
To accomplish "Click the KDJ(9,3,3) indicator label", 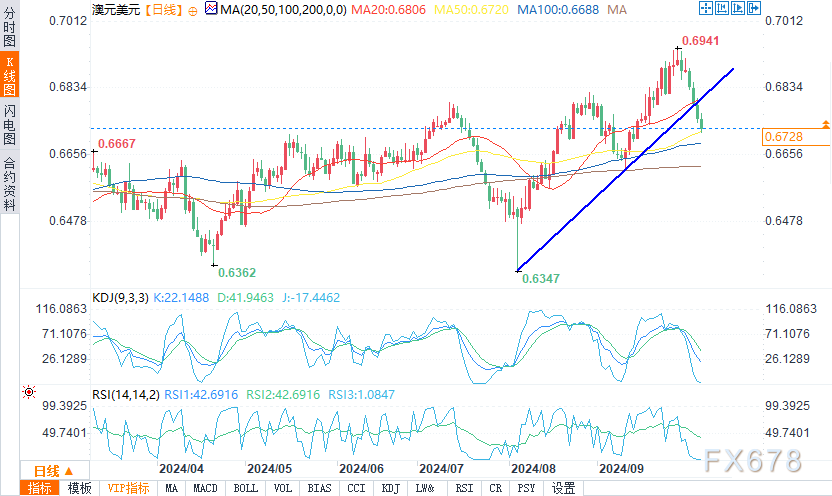I will point(120,298).
